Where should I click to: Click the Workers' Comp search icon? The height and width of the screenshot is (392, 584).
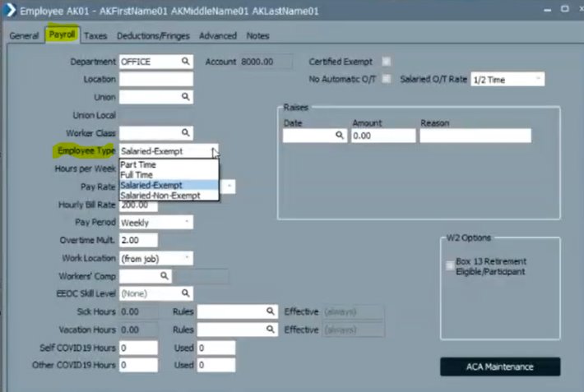click(x=164, y=276)
